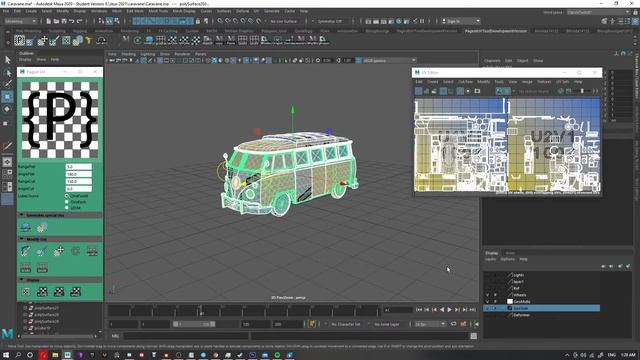Viewport: 640px width, 360px height.
Task: Open the 24 fps frame-rate dropdown
Action: coord(430,324)
